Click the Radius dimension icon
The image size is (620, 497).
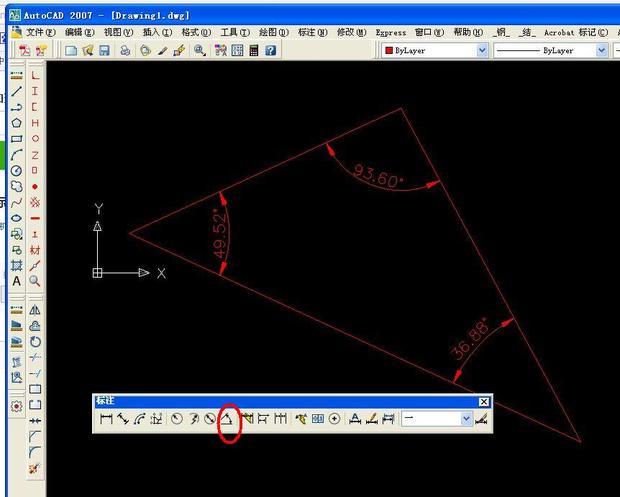[176, 419]
